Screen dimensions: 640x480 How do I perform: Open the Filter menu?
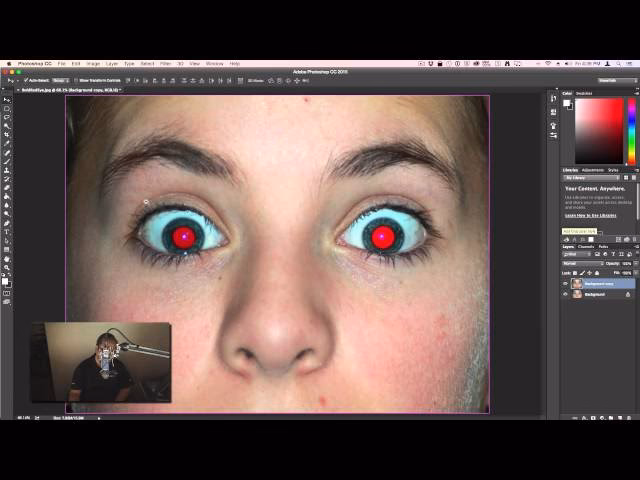tap(165, 64)
